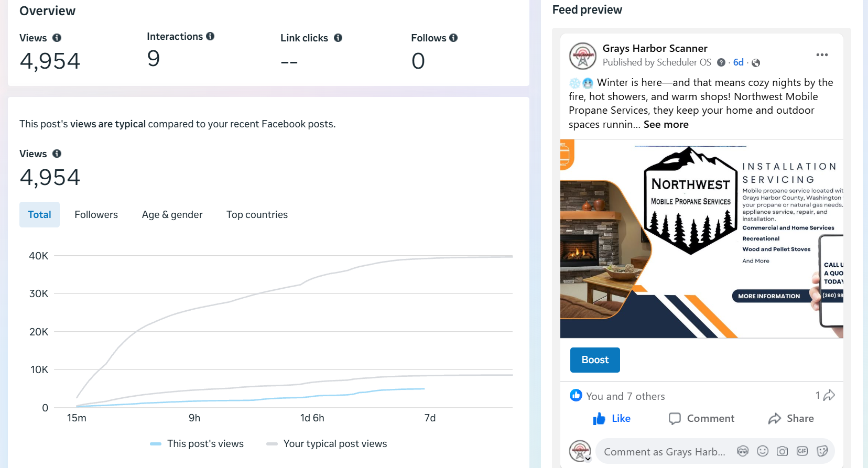Click the info icon beside Interactions
This screenshot has width=868, height=468.
(x=210, y=36)
